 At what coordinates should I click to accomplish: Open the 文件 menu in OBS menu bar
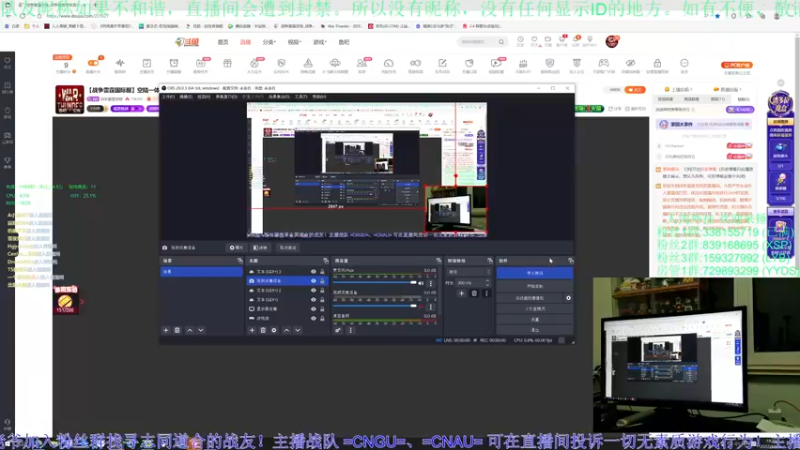coord(168,97)
